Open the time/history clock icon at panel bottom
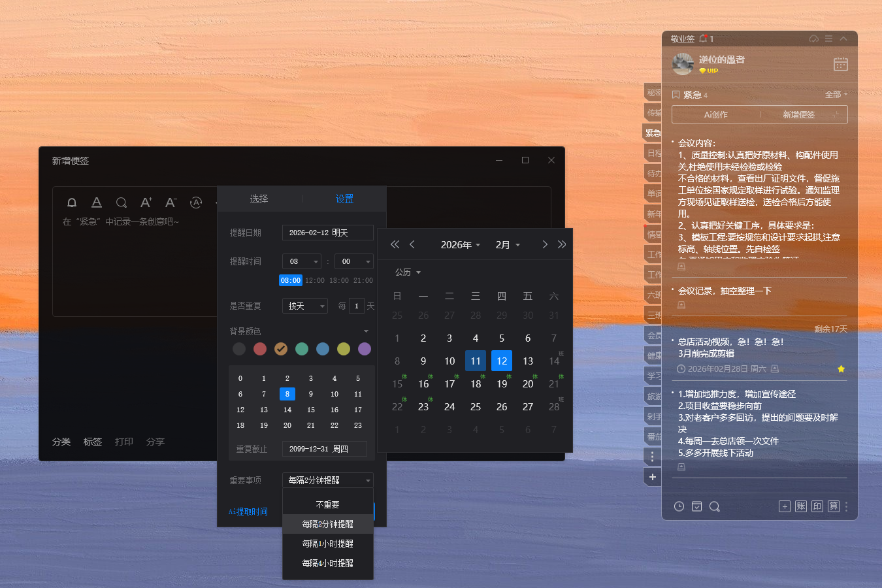 (x=679, y=506)
